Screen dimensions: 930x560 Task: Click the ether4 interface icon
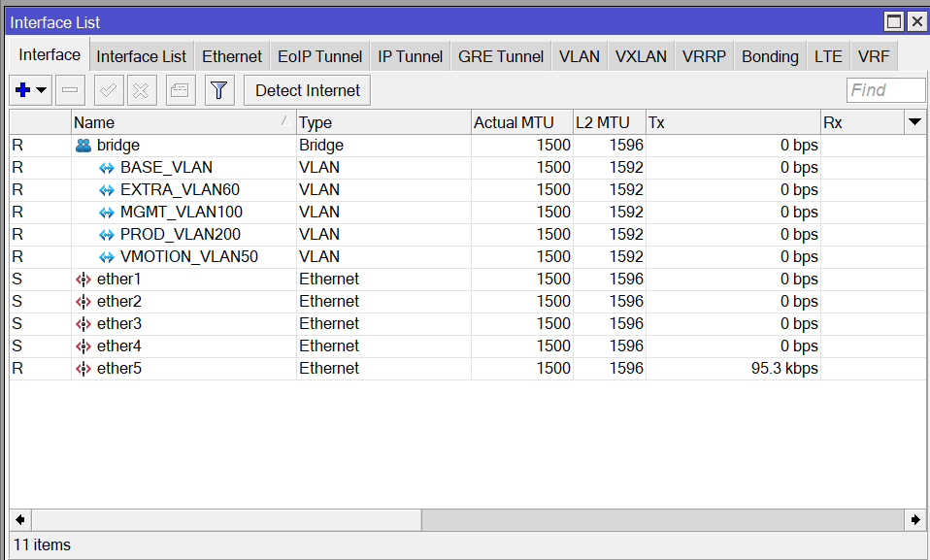(x=83, y=346)
